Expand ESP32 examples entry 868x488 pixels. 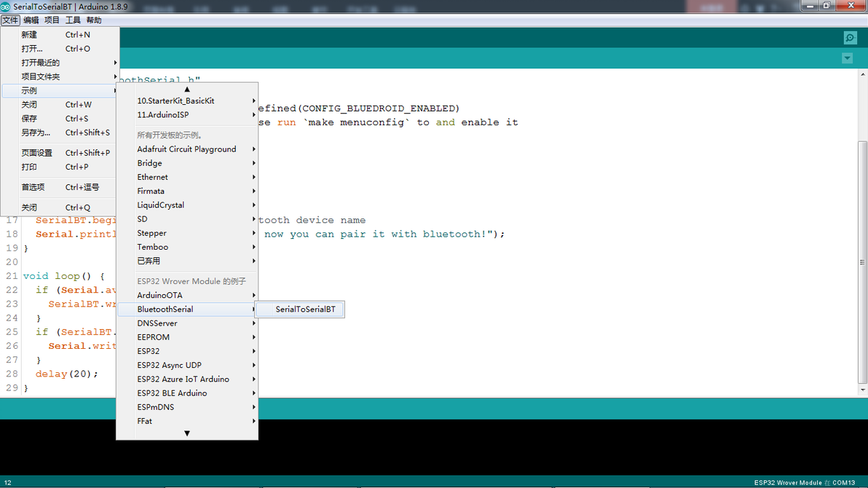pyautogui.click(x=187, y=351)
